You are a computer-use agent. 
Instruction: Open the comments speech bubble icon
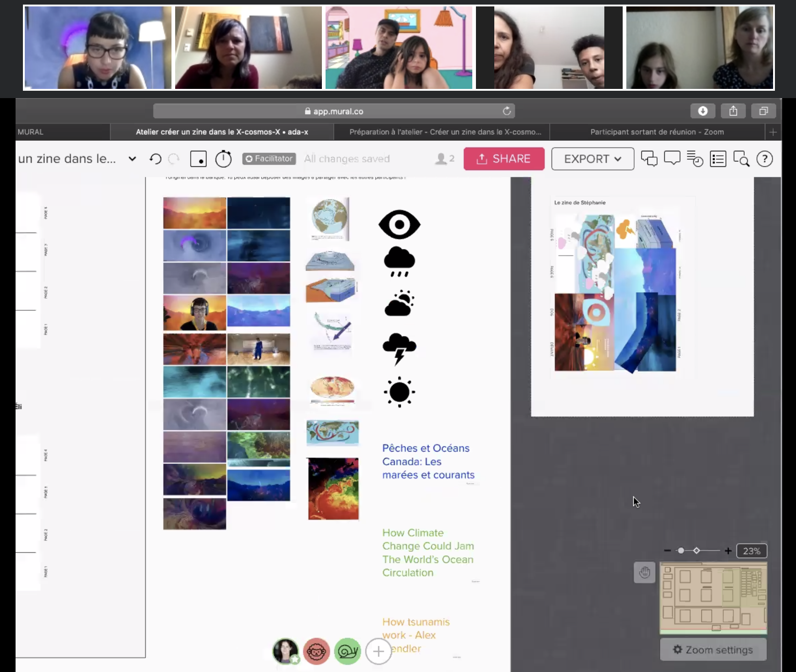coord(672,159)
